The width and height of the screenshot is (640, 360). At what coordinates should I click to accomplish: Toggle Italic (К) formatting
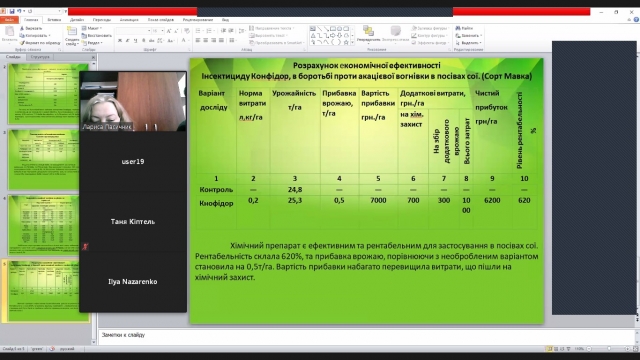(127, 40)
